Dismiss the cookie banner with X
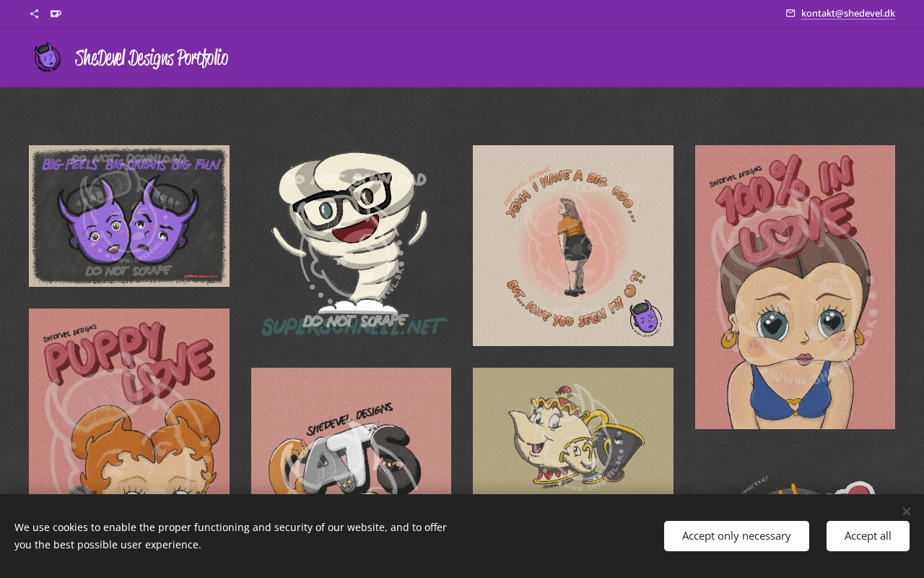 pos(906,512)
